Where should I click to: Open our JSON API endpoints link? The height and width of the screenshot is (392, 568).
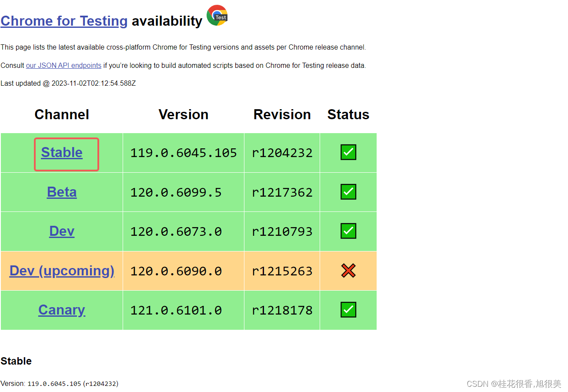pos(63,65)
